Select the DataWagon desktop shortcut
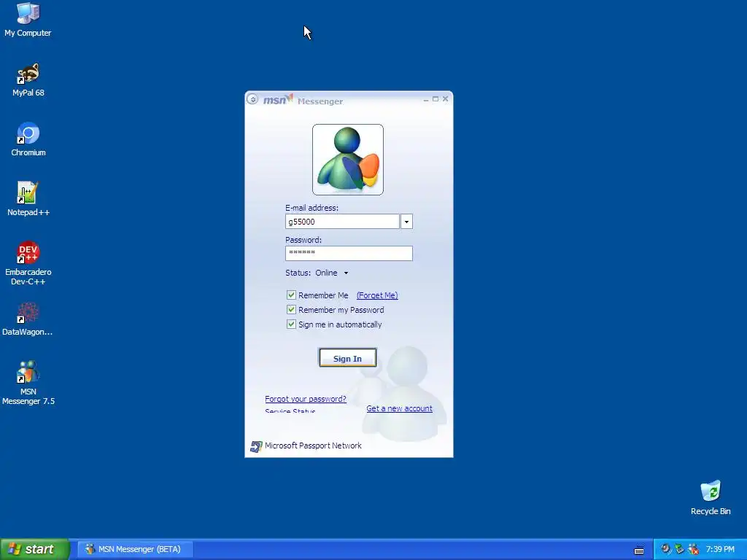Screen dimensions: 747x560 click(x=28, y=319)
